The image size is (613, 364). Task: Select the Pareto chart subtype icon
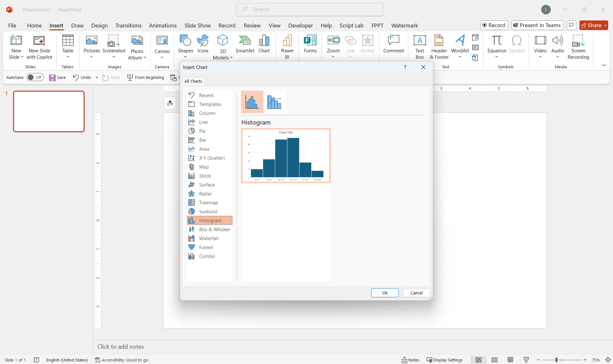[275, 102]
